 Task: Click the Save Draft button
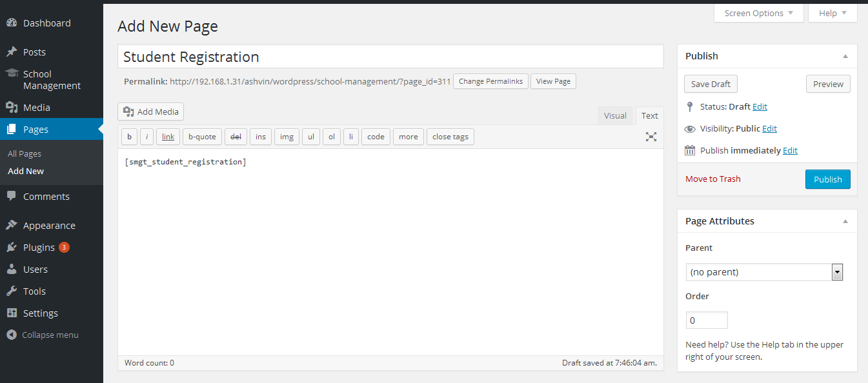click(710, 83)
